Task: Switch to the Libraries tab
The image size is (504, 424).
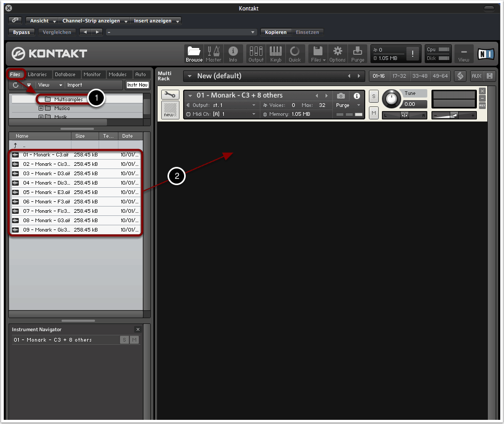Action: pyautogui.click(x=38, y=75)
